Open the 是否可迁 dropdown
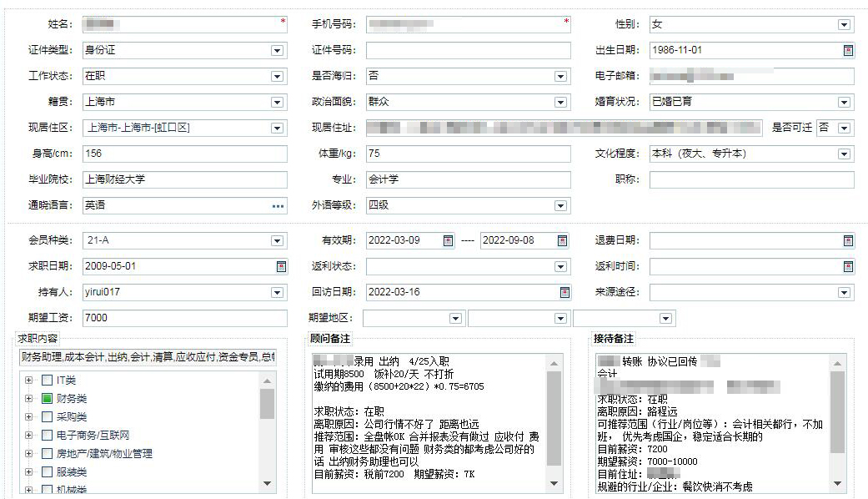This screenshot has height=499, width=868. pyautogui.click(x=844, y=129)
